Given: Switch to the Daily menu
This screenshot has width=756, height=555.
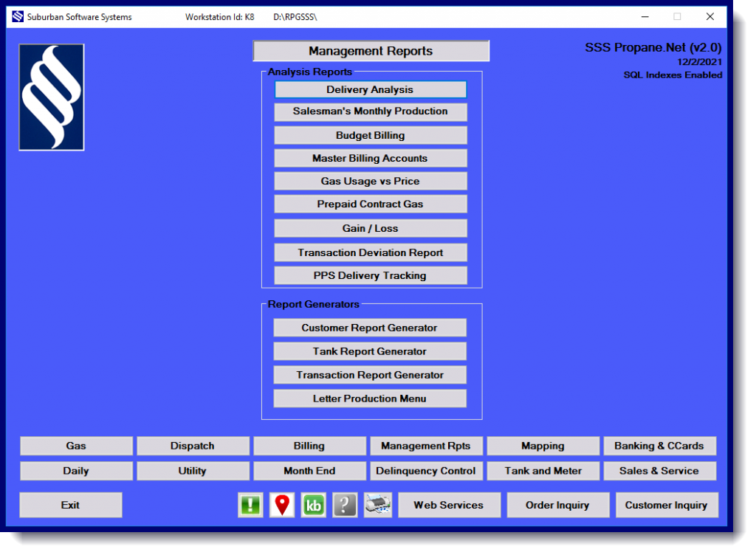Looking at the screenshot, I should (x=76, y=471).
